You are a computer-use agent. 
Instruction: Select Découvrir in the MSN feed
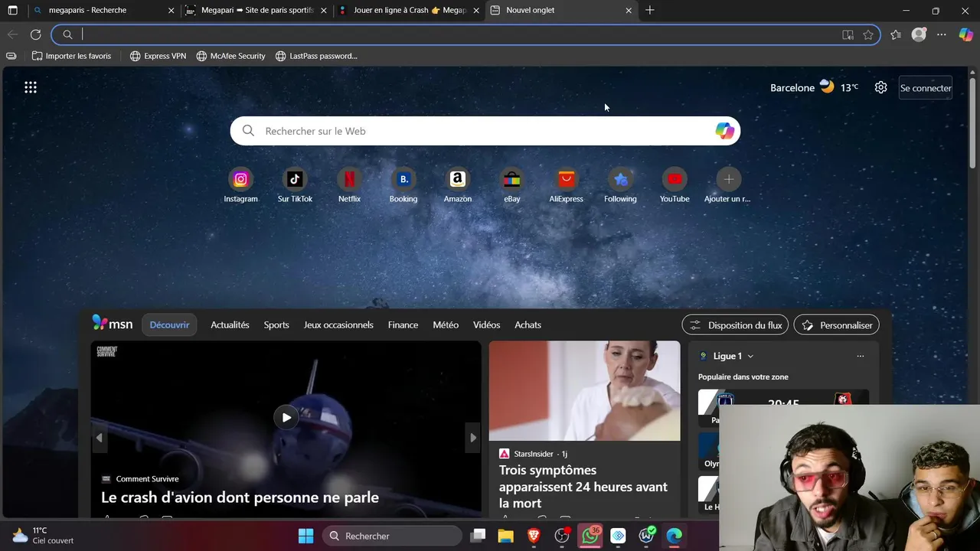[x=169, y=324]
